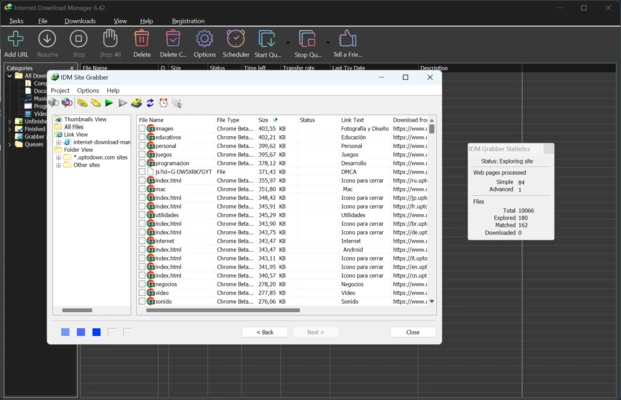
Task: Sort by the Size column header
Action: [277, 120]
